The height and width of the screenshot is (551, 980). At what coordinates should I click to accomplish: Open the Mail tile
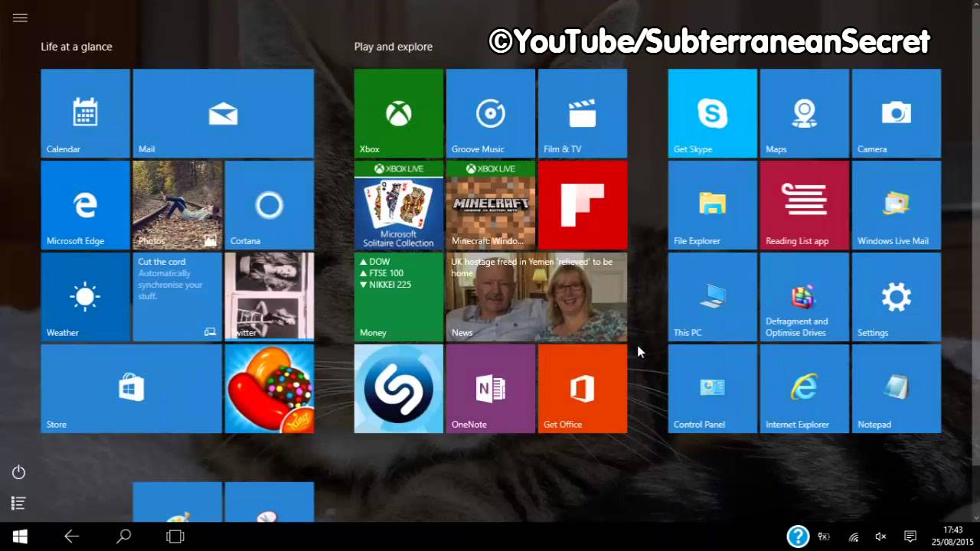tap(223, 113)
